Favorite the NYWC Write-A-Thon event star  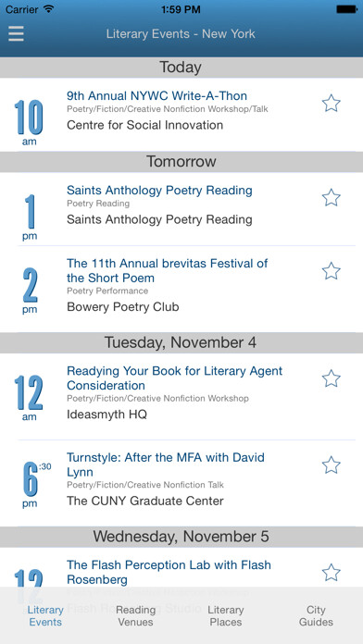(x=331, y=103)
